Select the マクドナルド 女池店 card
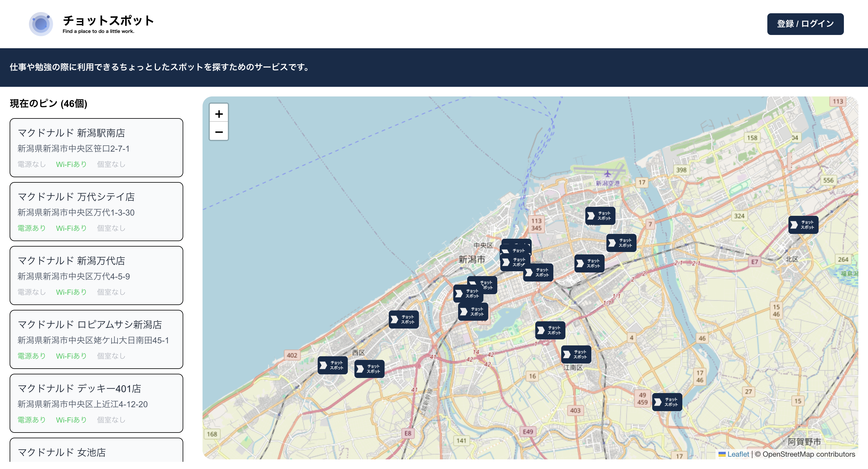 point(96,451)
